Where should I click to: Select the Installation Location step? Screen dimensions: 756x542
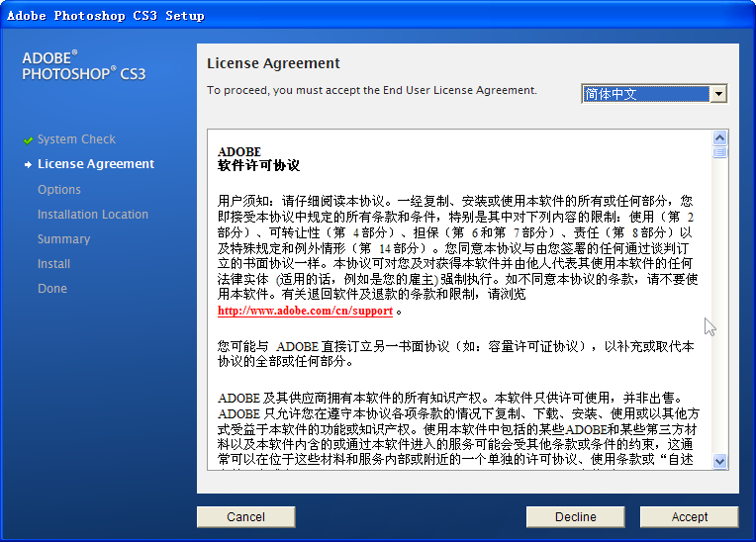(x=93, y=214)
